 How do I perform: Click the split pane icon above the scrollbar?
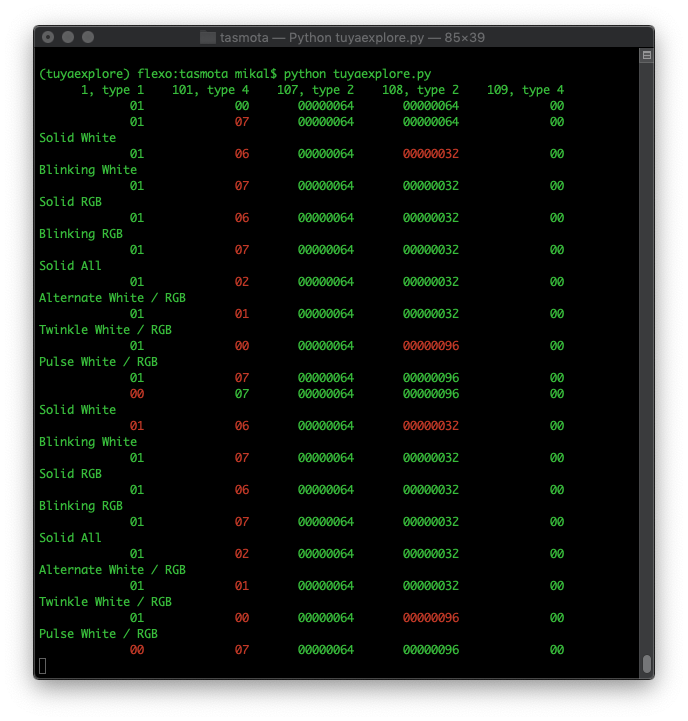[646, 56]
